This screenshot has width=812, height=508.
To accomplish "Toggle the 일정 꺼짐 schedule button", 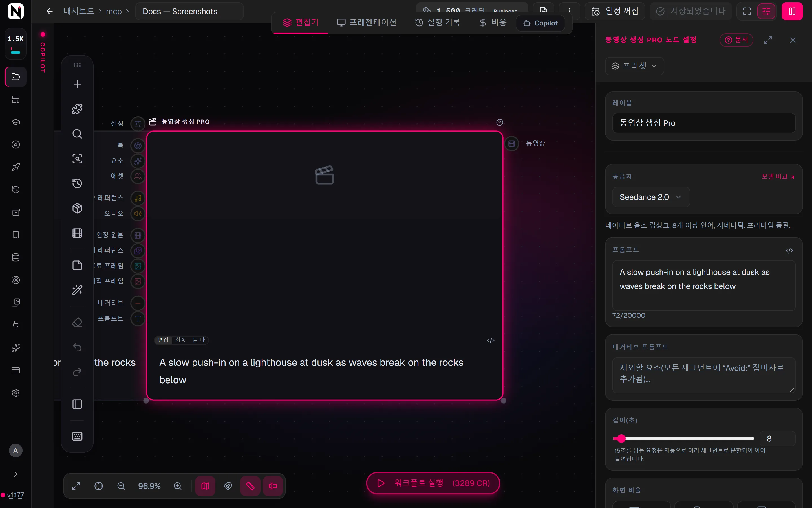I will [x=615, y=11].
